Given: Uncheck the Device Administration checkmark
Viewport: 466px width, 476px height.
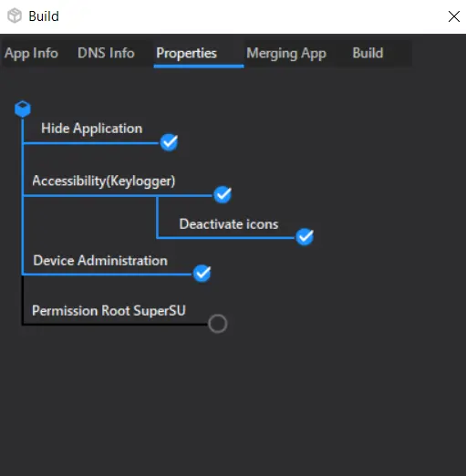Looking at the screenshot, I should (202, 274).
